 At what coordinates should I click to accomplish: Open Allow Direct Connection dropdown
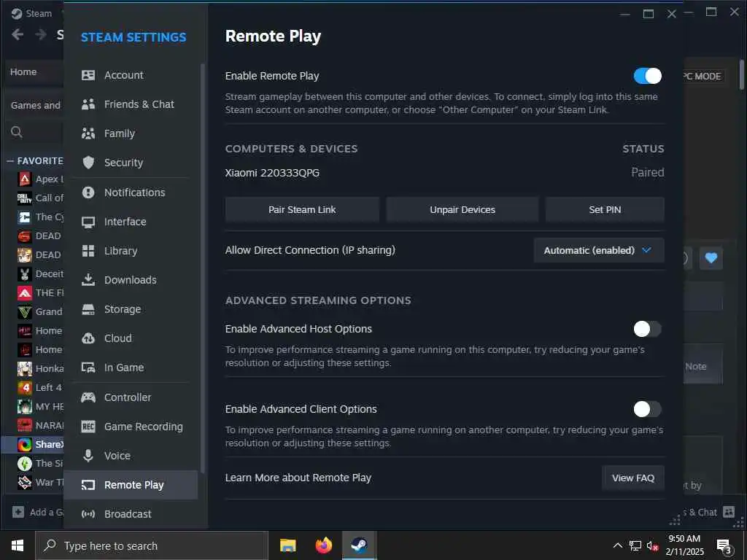coord(599,251)
